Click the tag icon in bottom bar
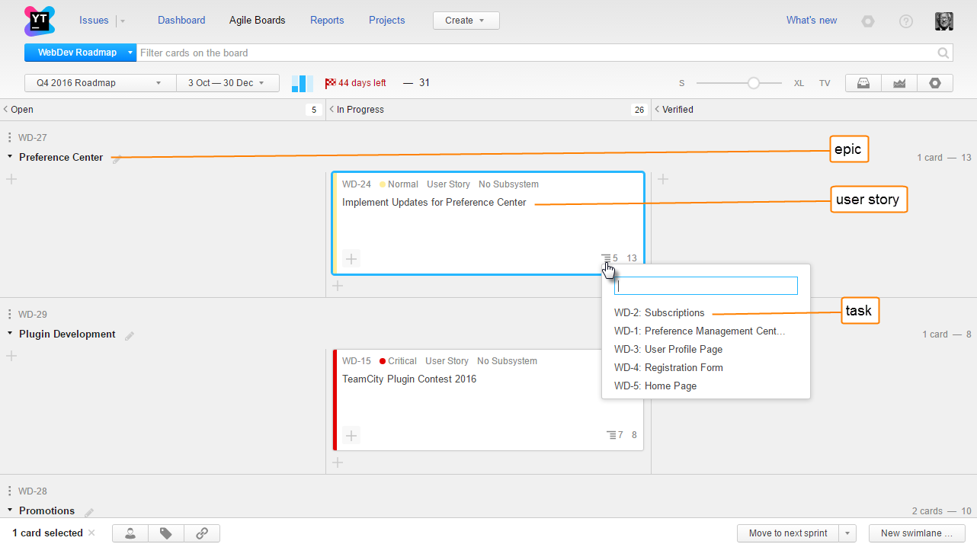The image size is (977, 560). tap(166, 533)
